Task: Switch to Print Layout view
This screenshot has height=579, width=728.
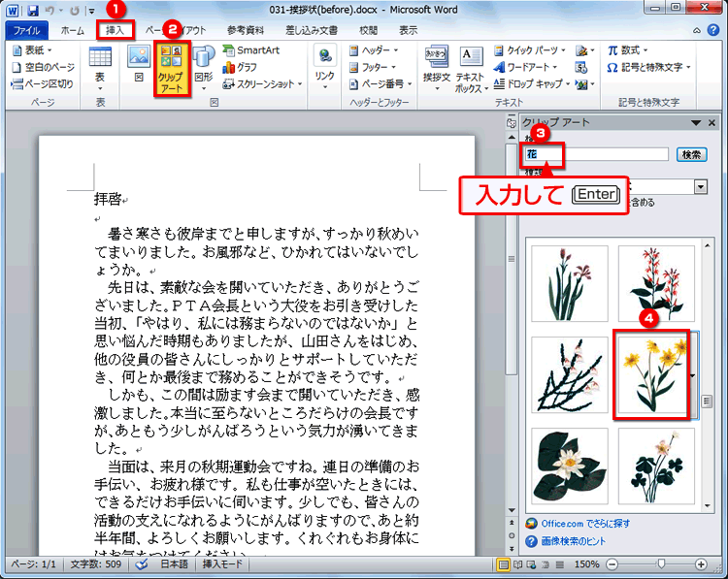Action: click(x=503, y=564)
